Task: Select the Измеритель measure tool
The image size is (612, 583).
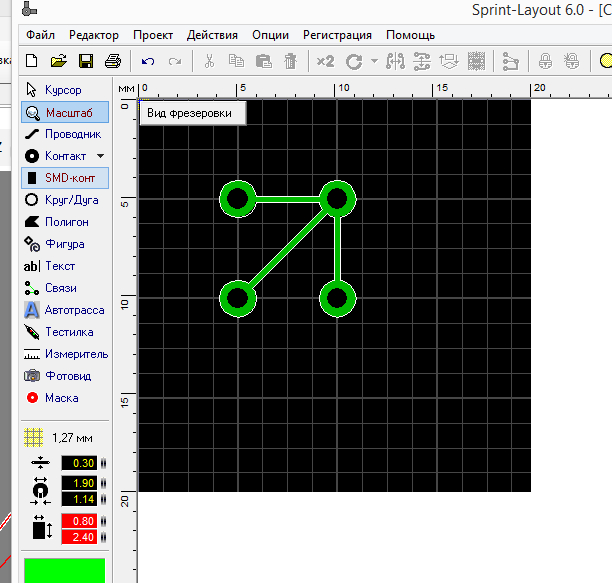Action: click(x=65, y=354)
